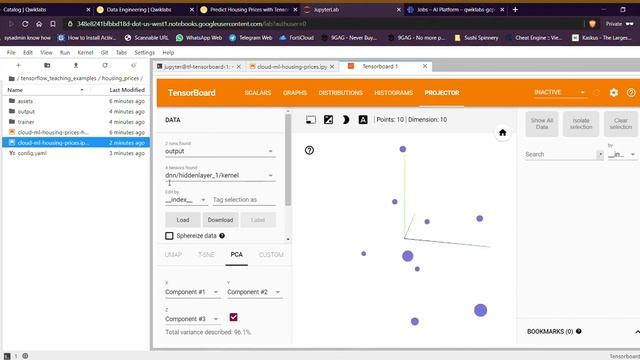Image resolution: width=640 pixels, height=360 pixels.
Task: Click the Sphereize data help icon
Action: point(222,236)
